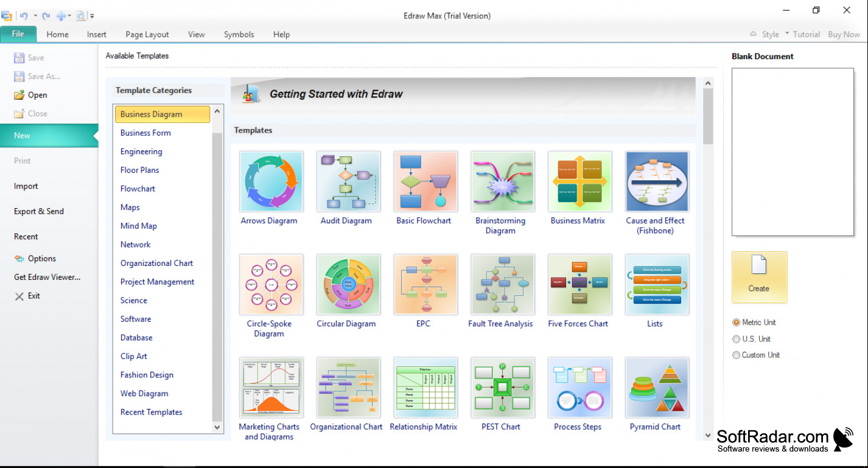Open the undo history dropdown arrow
The image size is (868, 468).
[x=35, y=16]
